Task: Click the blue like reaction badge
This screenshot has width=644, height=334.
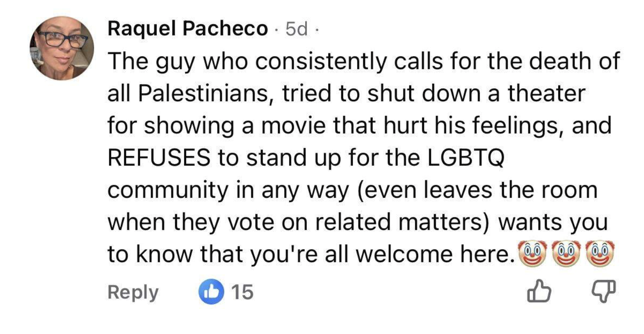Action: click(x=209, y=292)
